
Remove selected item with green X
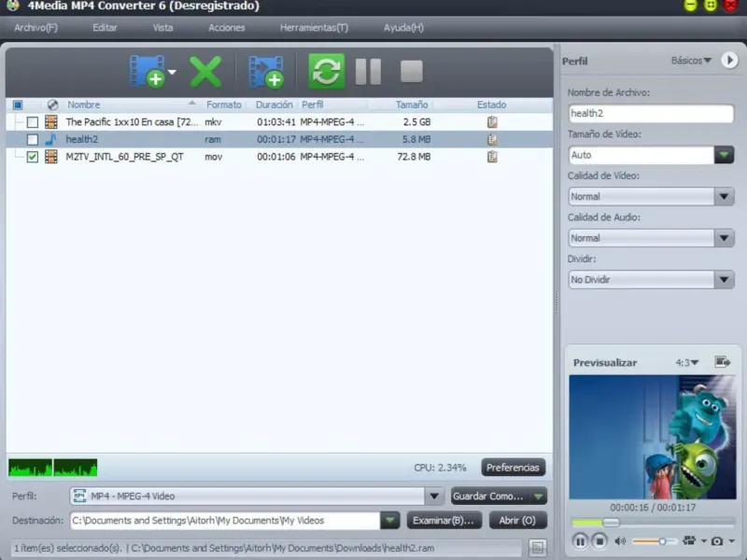click(x=205, y=72)
